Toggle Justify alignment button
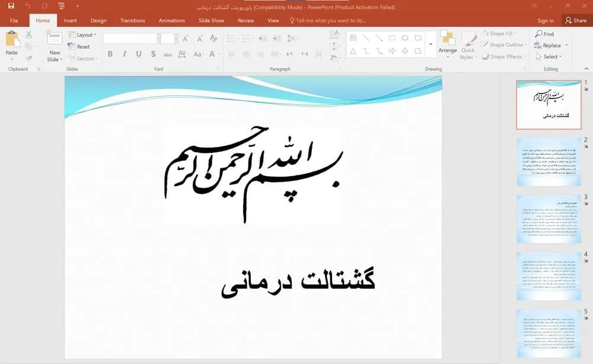The image size is (593, 364). click(275, 55)
